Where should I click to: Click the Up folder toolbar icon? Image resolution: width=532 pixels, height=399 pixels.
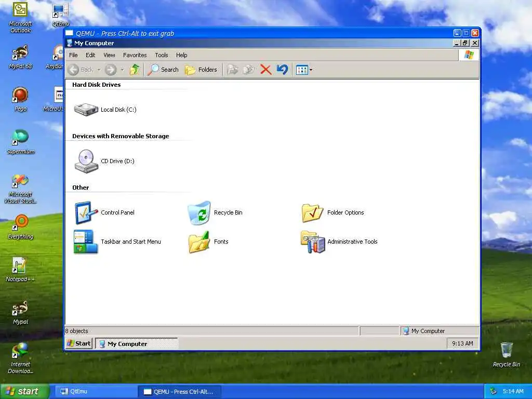pos(135,70)
